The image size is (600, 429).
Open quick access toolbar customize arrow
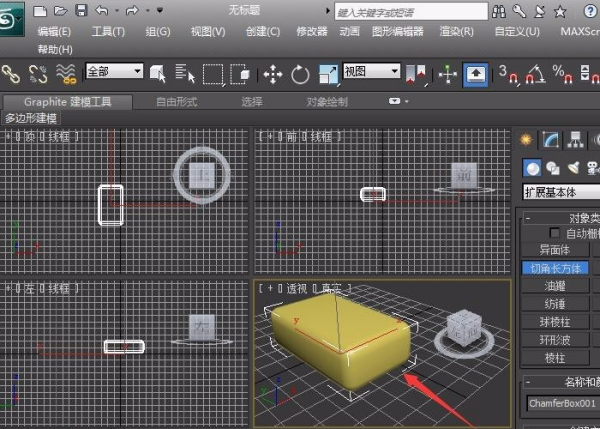(160, 10)
